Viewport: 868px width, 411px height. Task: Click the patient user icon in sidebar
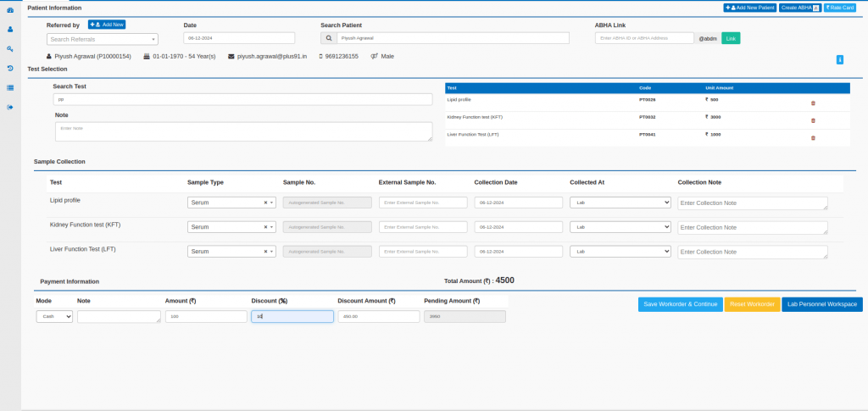pos(10,29)
